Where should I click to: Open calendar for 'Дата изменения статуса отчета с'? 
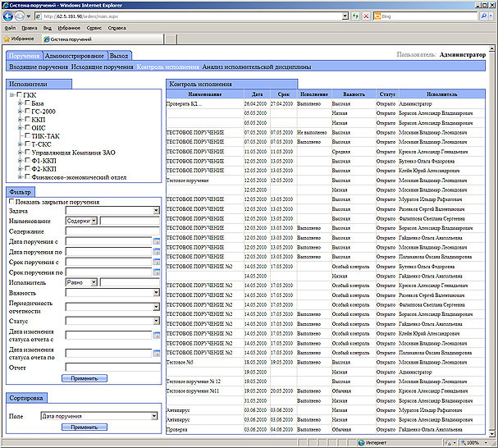click(x=157, y=336)
